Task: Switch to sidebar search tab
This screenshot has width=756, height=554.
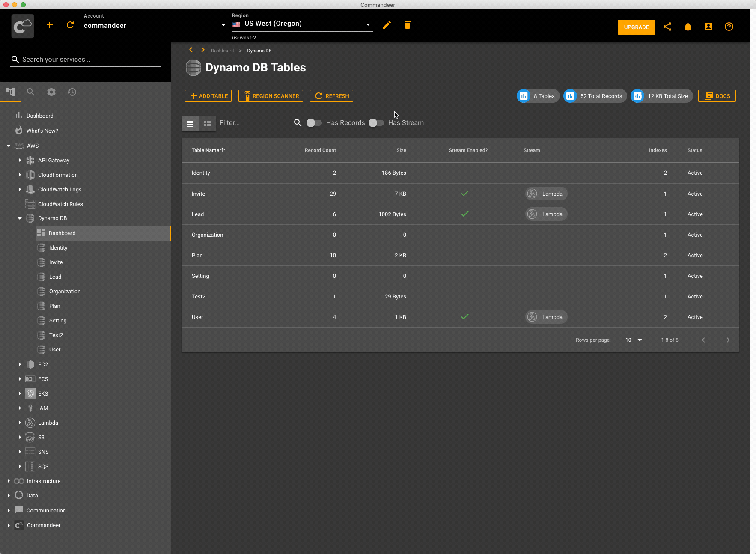Action: 31,92
